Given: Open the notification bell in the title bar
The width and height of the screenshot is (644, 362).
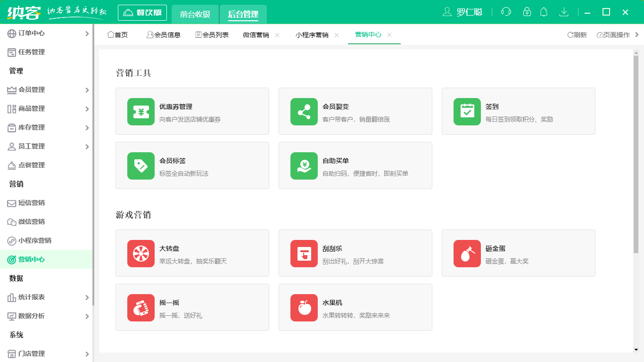Looking at the screenshot, I should (544, 11).
